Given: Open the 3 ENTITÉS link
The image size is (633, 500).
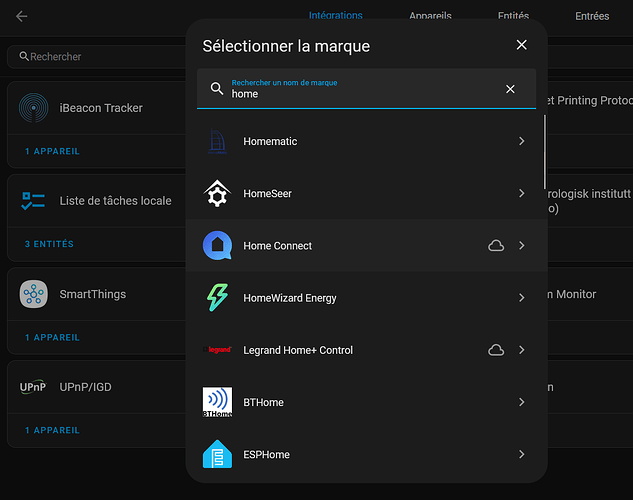Looking at the screenshot, I should pos(49,244).
